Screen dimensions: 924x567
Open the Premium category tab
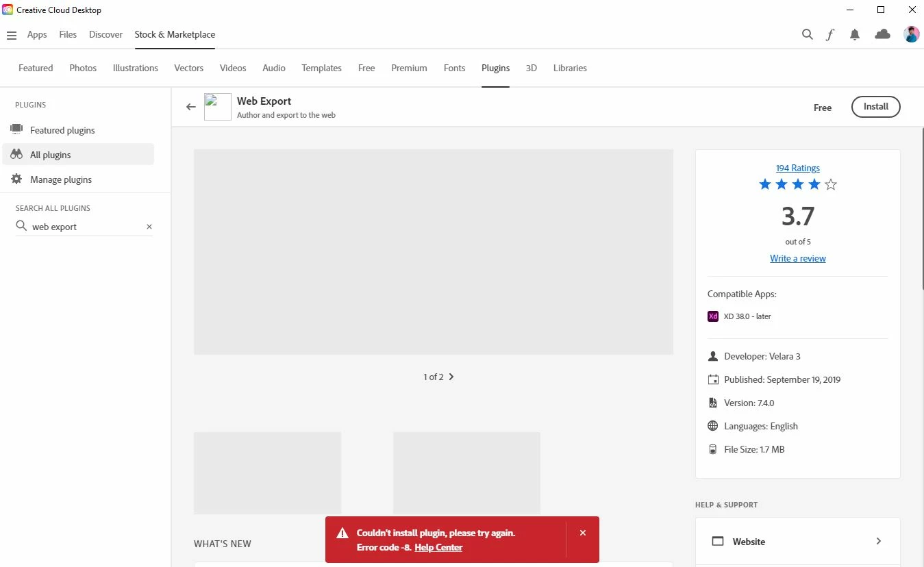tap(409, 68)
